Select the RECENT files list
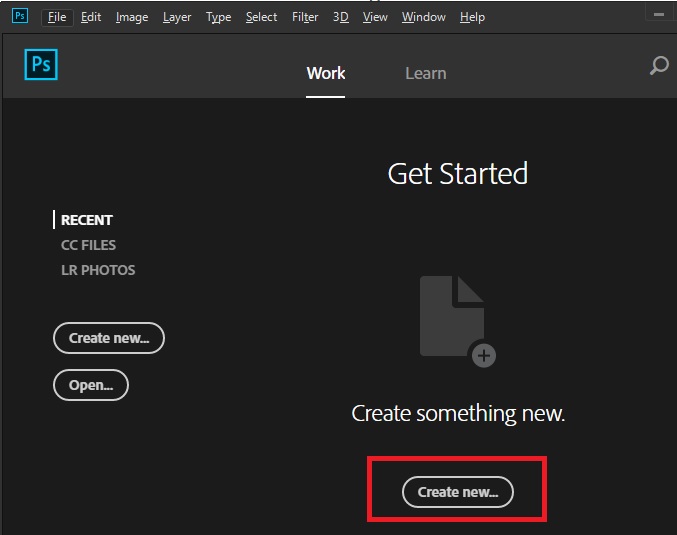The height and width of the screenshot is (535, 677). (87, 220)
